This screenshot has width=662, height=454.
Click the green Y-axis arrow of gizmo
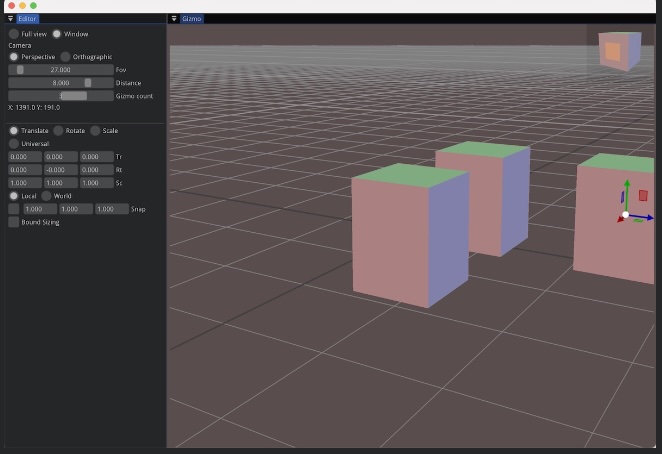pos(626,186)
